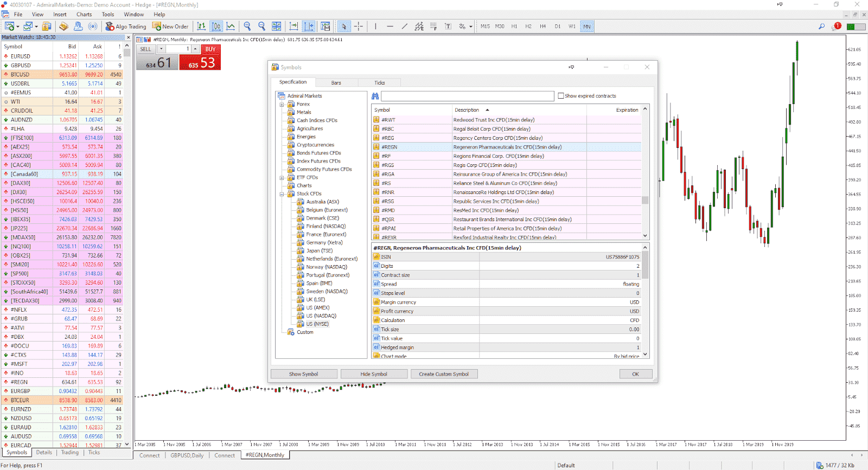Select the Fibonacci retracement tool

click(x=433, y=26)
